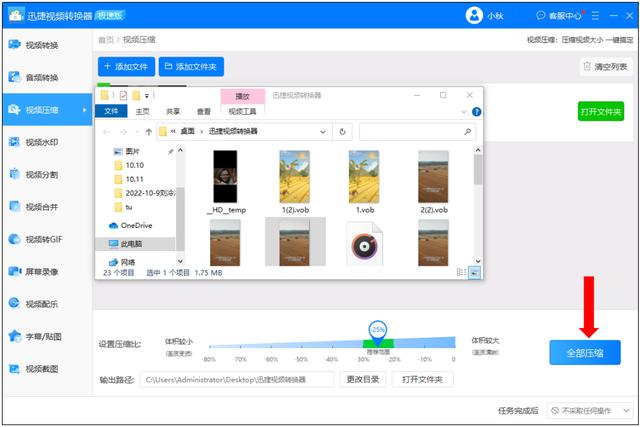This screenshot has width=640, height=427.
Task: Click 清空列表 button
Action: [x=606, y=67]
